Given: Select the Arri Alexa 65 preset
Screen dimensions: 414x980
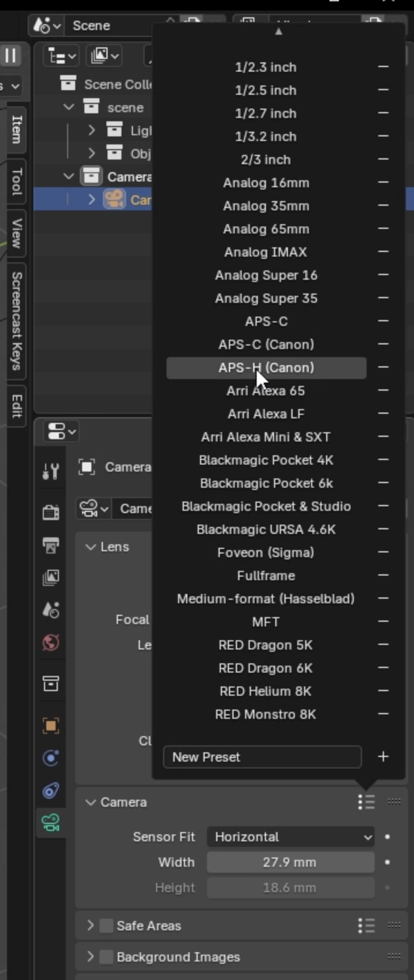Looking at the screenshot, I should 266,391.
